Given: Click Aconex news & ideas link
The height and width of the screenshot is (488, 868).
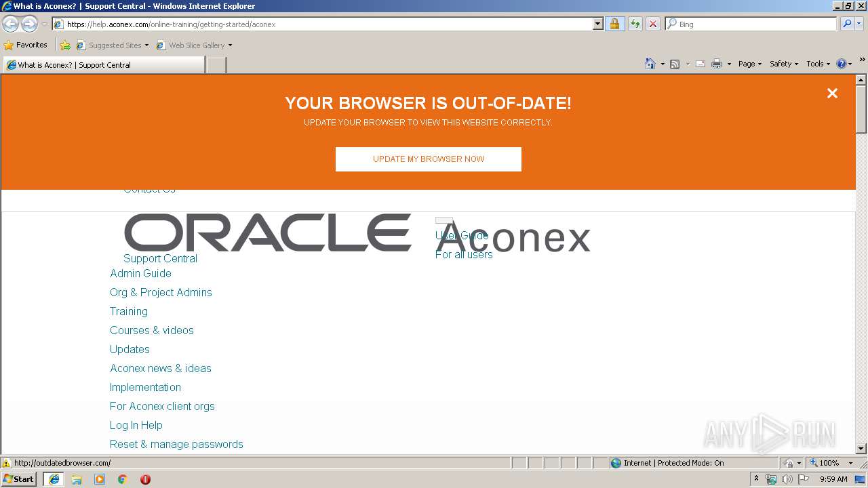Looking at the screenshot, I should pyautogui.click(x=161, y=368).
